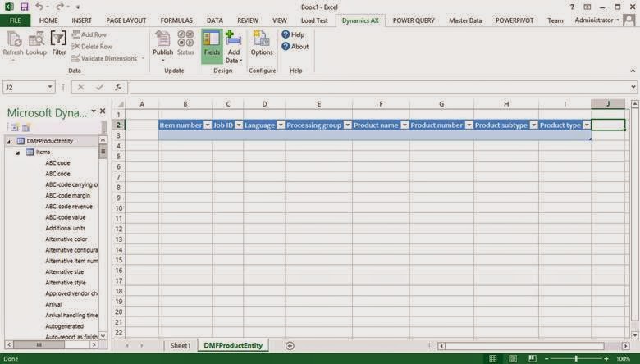The image size is (640, 364).
Task: Click the New sheet plus icon
Action: (290, 346)
